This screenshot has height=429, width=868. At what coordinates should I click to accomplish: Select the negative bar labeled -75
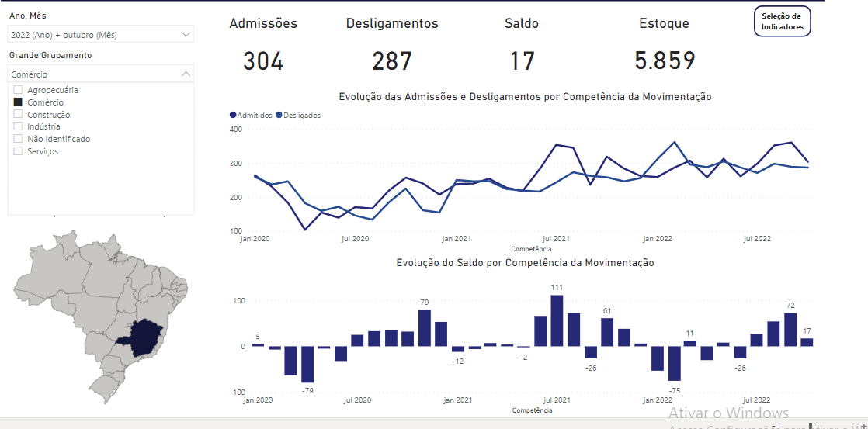(674, 363)
